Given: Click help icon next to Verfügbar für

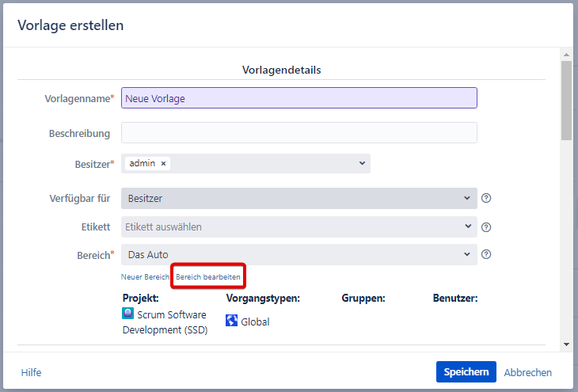Looking at the screenshot, I should (487, 199).
